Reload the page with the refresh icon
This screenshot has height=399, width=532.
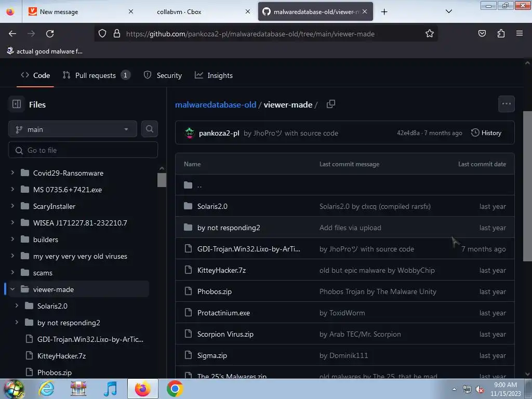(x=50, y=34)
